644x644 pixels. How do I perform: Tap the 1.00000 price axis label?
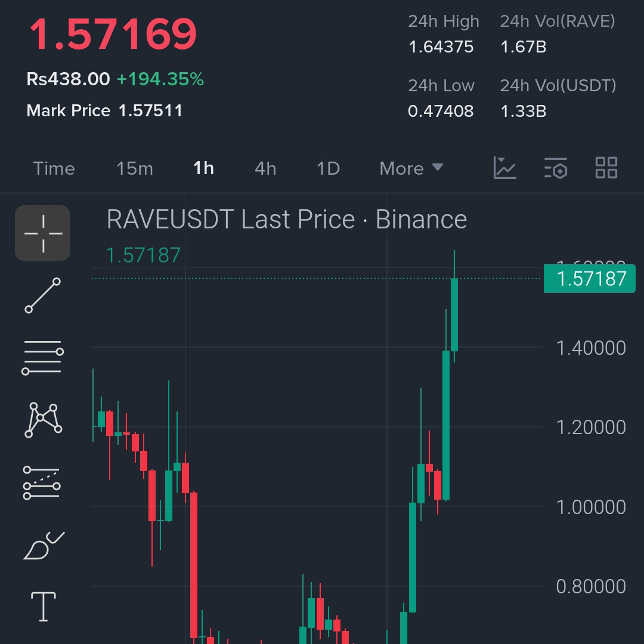pyautogui.click(x=590, y=507)
